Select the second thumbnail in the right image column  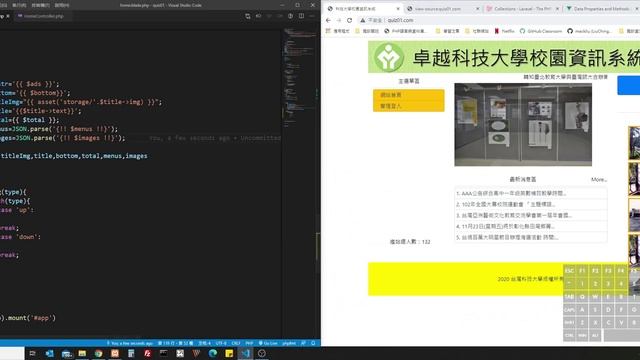point(634,178)
